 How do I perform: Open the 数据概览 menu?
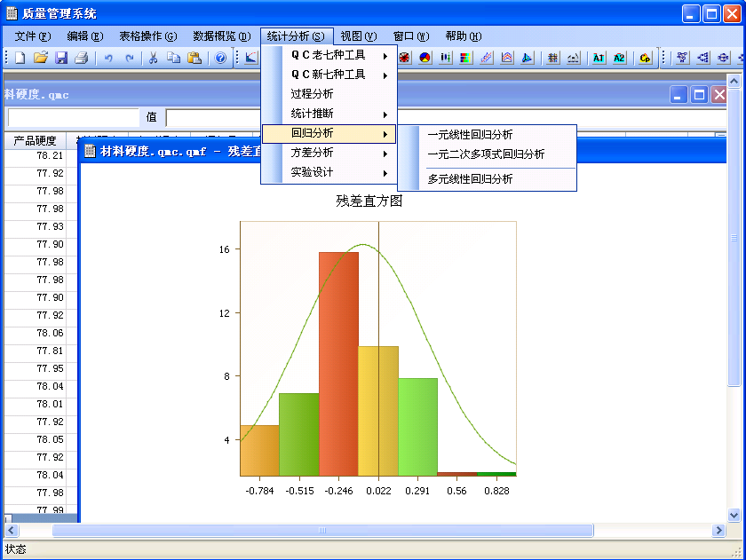click(221, 36)
